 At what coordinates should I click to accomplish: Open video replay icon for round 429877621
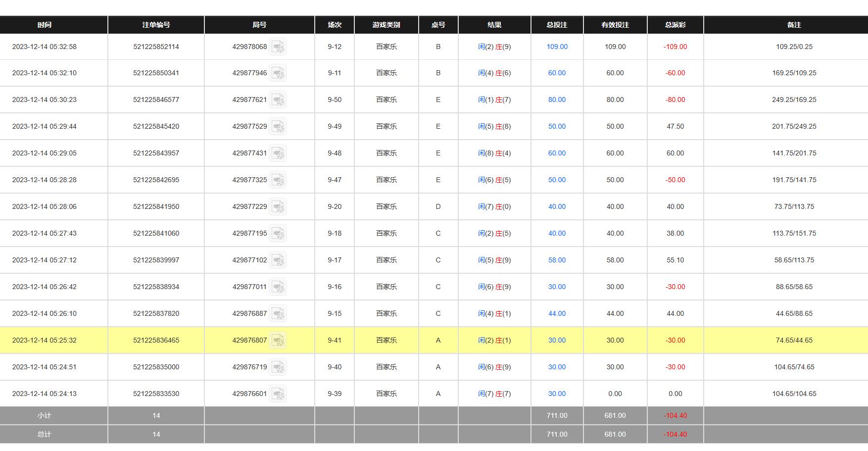click(x=278, y=100)
